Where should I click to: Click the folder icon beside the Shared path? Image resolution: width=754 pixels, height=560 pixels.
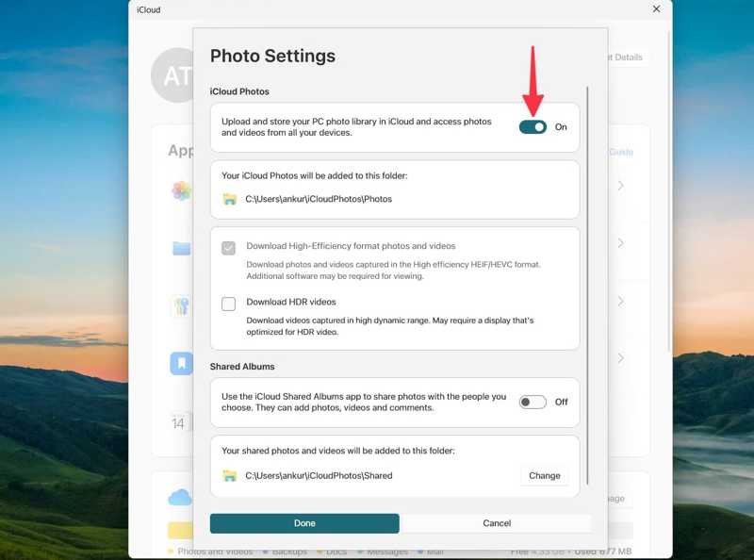tap(229, 476)
